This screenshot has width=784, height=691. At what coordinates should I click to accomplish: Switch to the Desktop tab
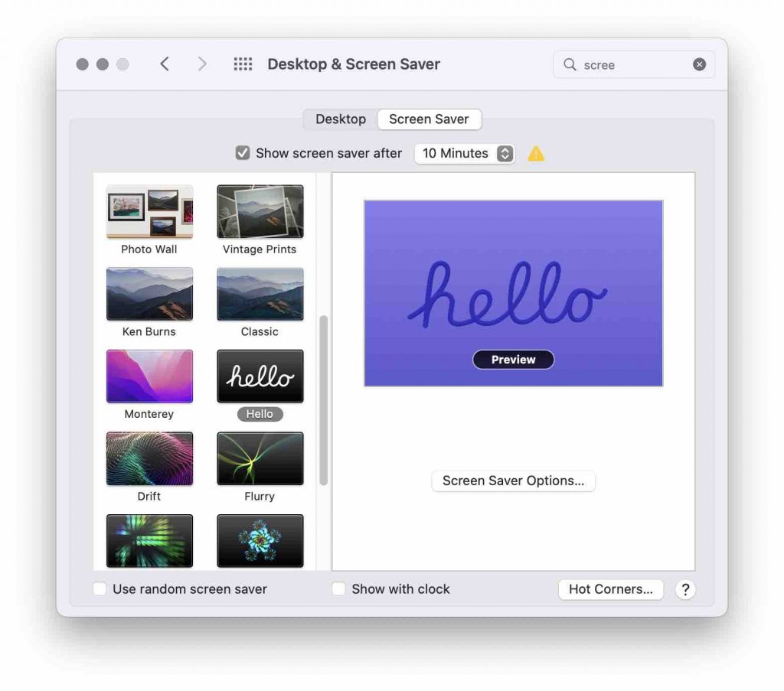(x=341, y=119)
